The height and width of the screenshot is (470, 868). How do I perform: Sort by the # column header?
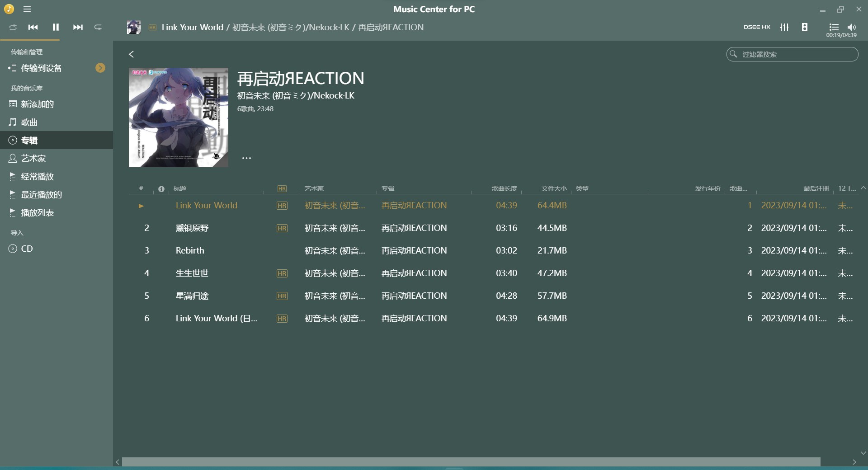pos(142,188)
